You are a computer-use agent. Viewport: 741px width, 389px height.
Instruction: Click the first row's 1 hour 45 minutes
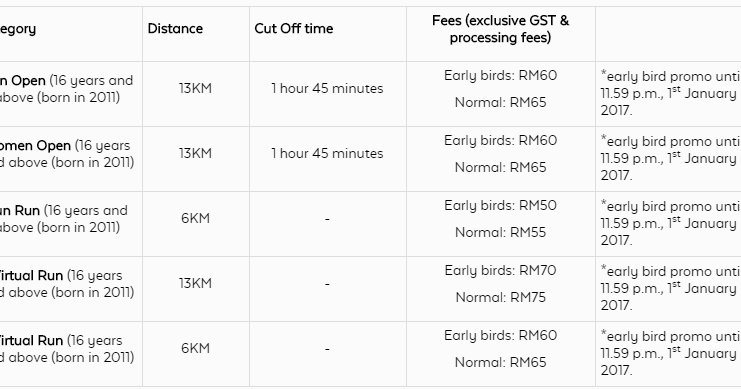[327, 88]
